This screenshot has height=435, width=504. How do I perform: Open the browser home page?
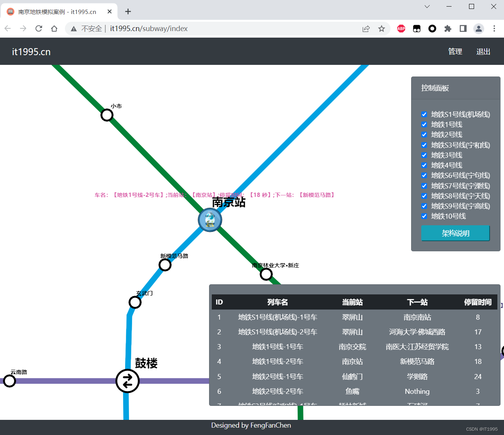pos(54,28)
